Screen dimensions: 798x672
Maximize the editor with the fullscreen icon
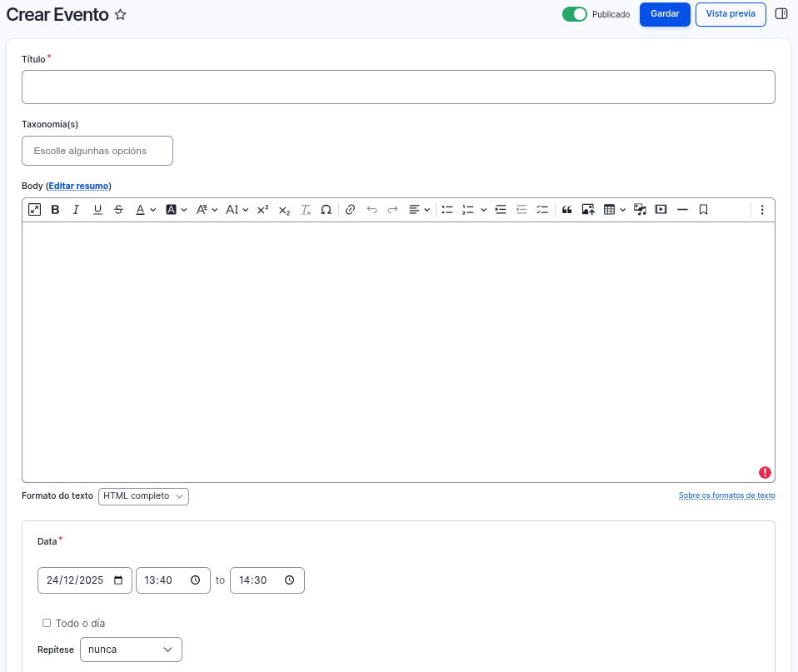click(34, 210)
